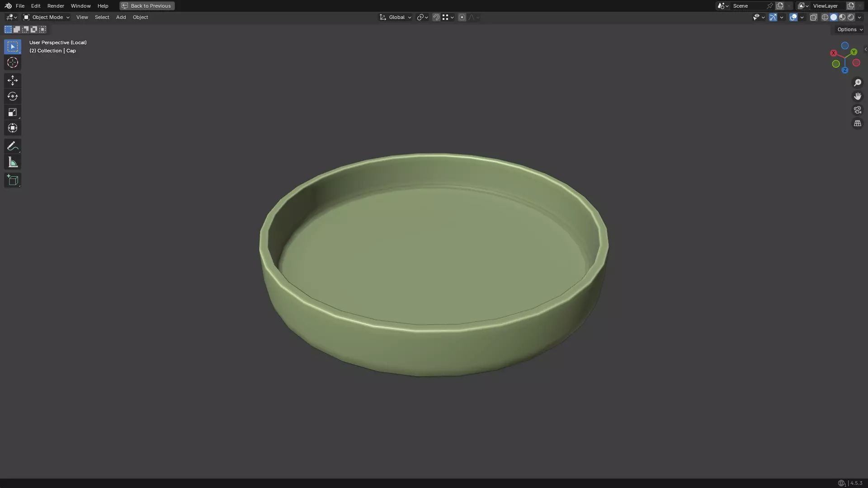Screen dimensions: 868x488
Task: Select the Move tool
Action: tap(12, 80)
